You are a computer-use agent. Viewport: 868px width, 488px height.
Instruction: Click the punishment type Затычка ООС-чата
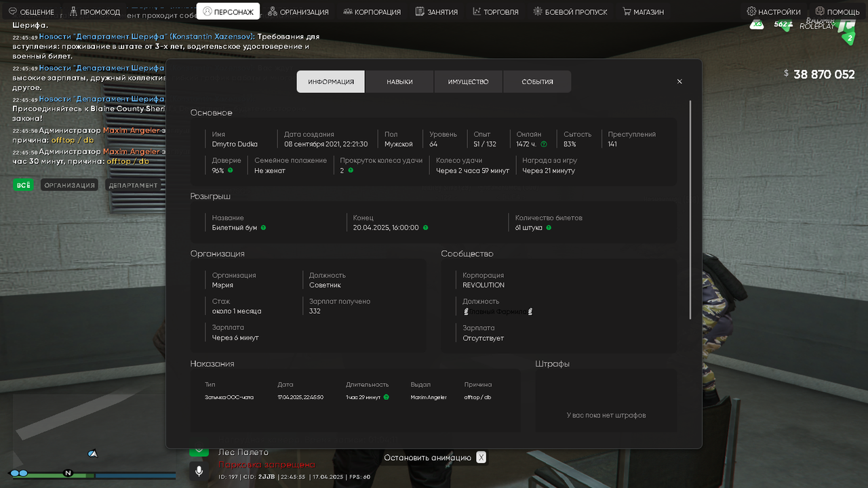click(x=229, y=397)
